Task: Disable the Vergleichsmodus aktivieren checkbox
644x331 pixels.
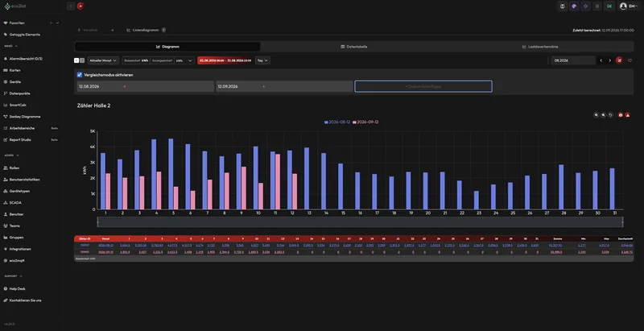Action: click(x=80, y=75)
